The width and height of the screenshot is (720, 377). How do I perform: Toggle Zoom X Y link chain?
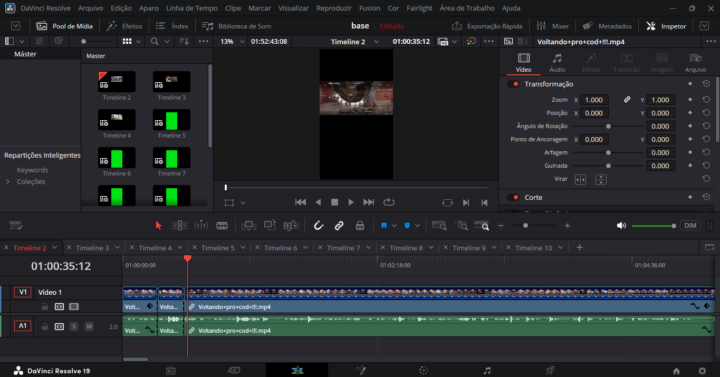pyautogui.click(x=627, y=100)
